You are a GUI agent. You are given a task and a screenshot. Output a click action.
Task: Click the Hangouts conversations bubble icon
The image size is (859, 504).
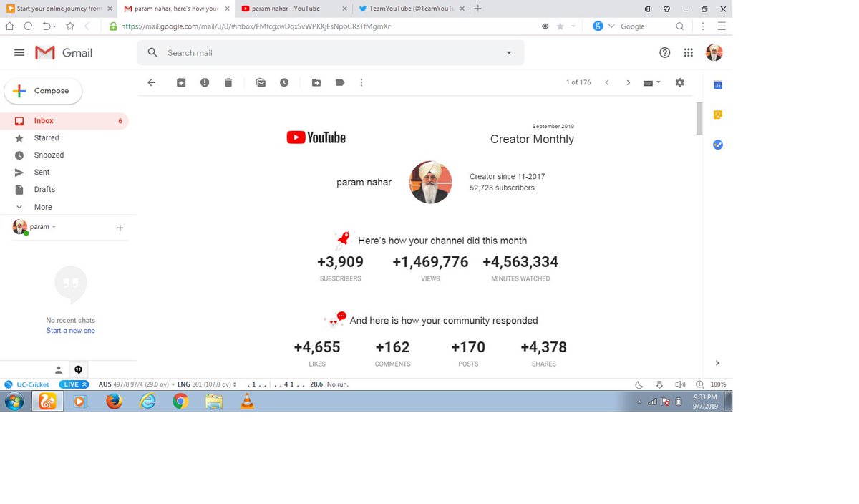coord(78,370)
